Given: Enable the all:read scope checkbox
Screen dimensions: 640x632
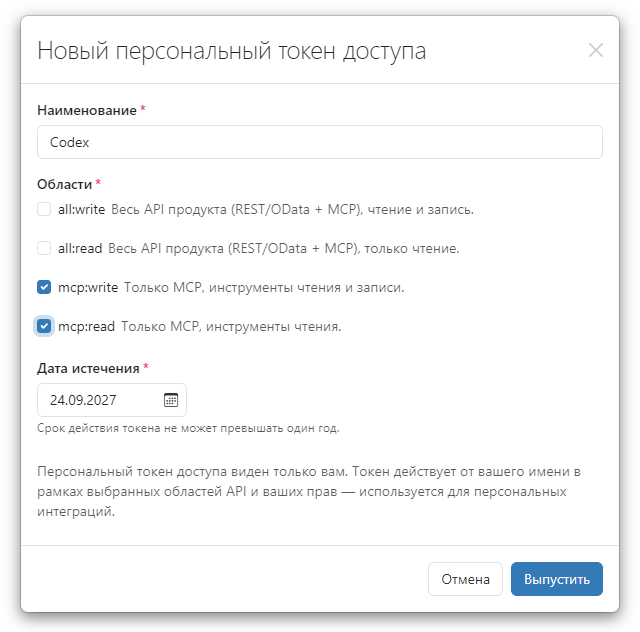Looking at the screenshot, I should 44,248.
